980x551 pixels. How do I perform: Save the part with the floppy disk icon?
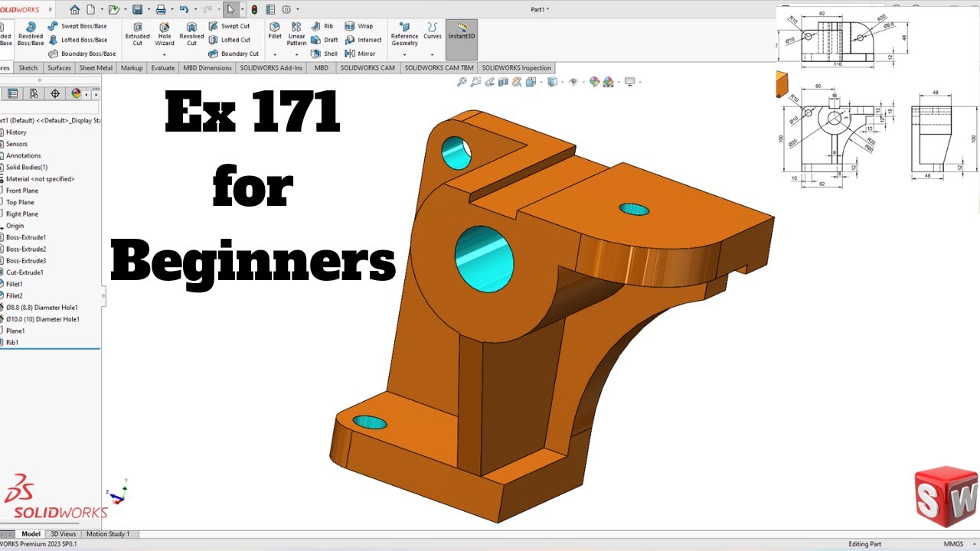[137, 10]
